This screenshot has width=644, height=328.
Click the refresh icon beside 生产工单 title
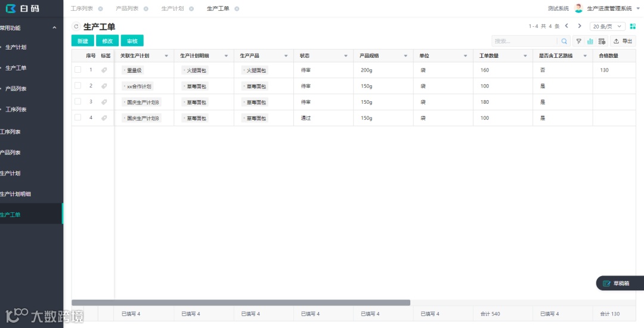pos(76,27)
